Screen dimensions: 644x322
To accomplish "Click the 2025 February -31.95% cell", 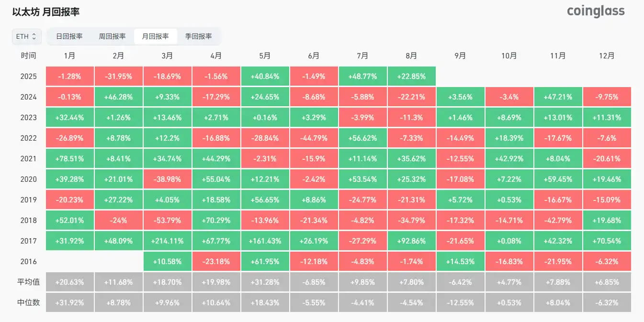I will click(118, 77).
